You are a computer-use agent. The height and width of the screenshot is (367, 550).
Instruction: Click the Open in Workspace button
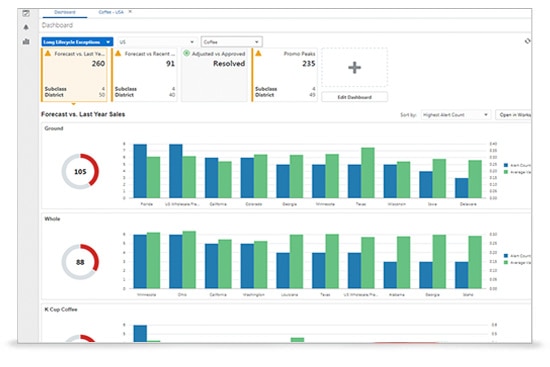[x=514, y=115]
